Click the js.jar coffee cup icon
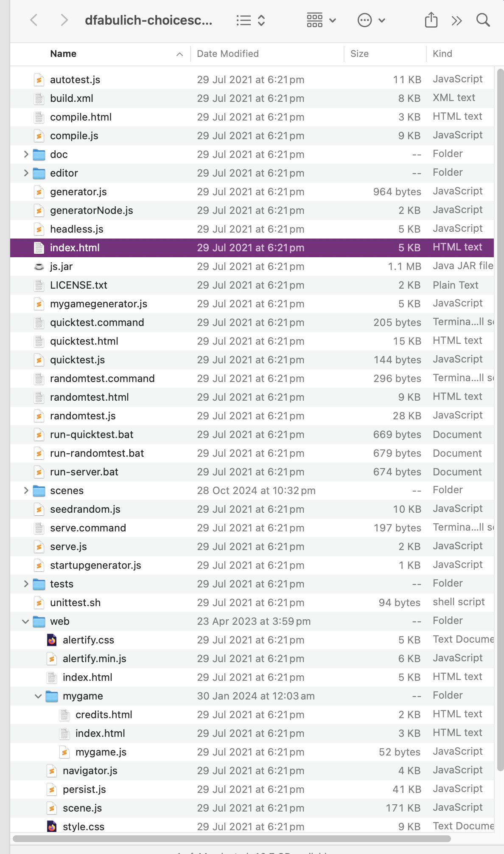Image resolution: width=504 pixels, height=854 pixels. (39, 267)
